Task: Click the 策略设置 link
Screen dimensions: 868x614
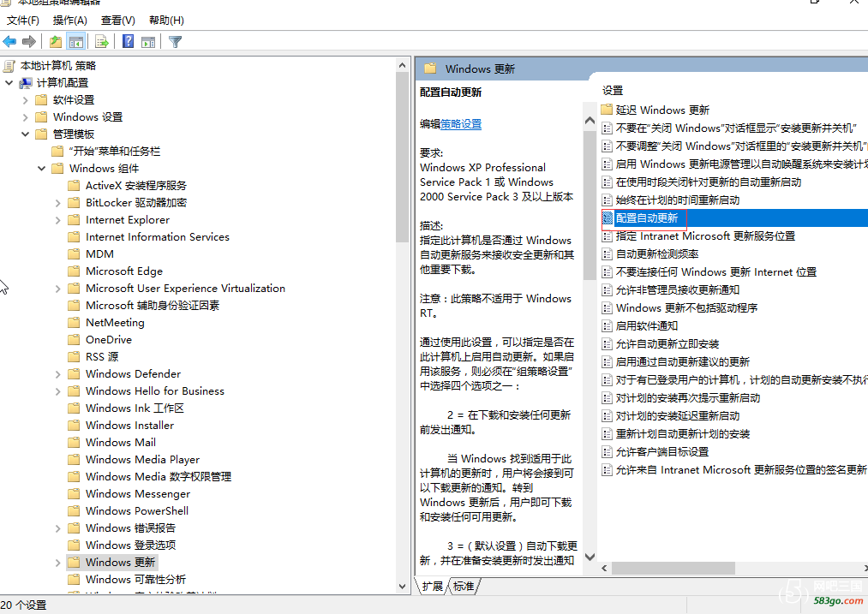Action: [461, 124]
